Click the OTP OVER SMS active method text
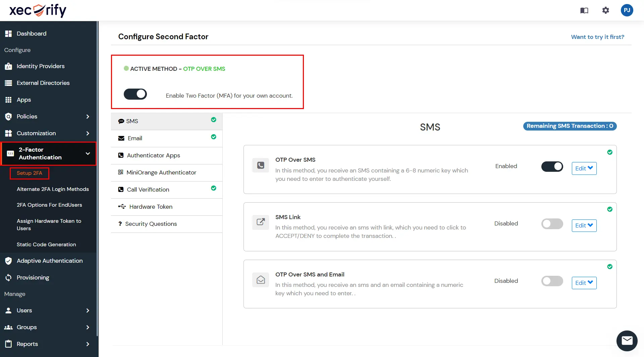Screen dimensions: 644x357 click(204, 69)
